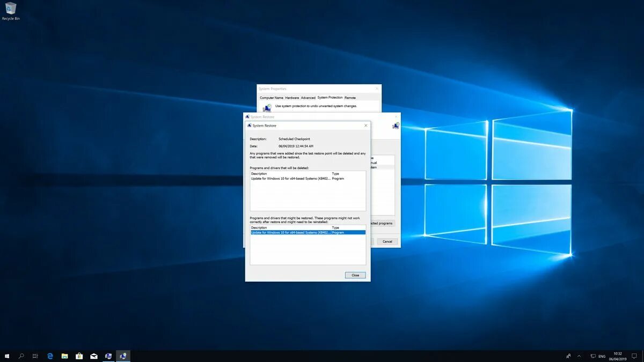The image size is (644, 362).
Task: Show hidden system tray icons
Action: click(x=579, y=356)
